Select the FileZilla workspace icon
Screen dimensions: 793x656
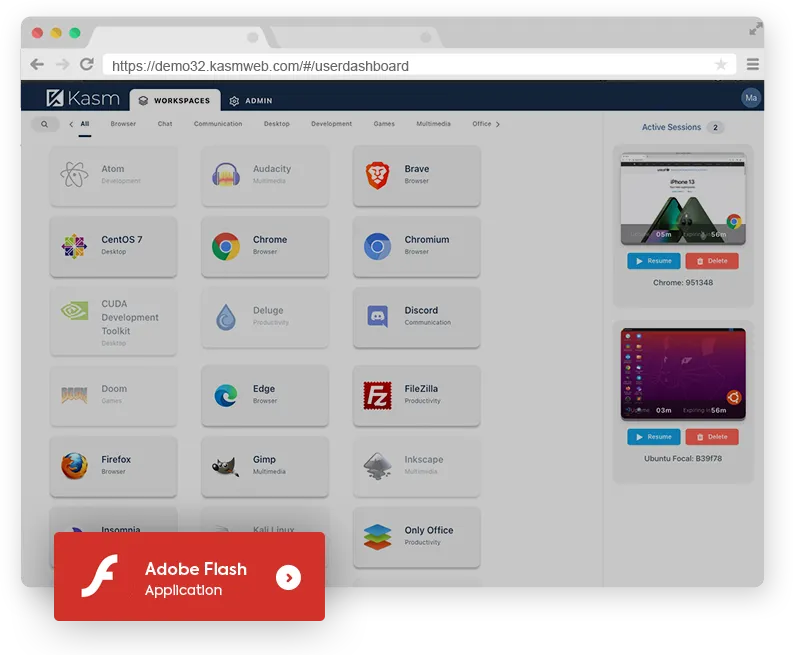(377, 395)
